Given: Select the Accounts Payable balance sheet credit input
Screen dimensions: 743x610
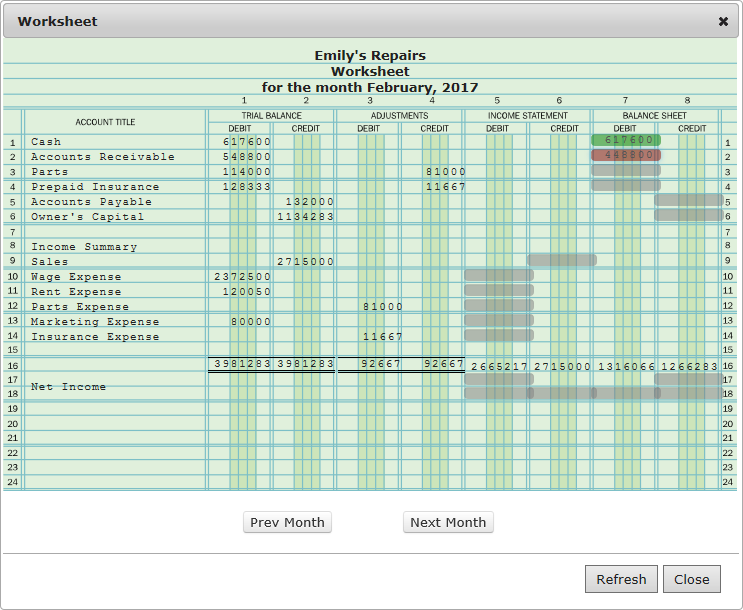Looking at the screenshot, I should [x=689, y=200].
